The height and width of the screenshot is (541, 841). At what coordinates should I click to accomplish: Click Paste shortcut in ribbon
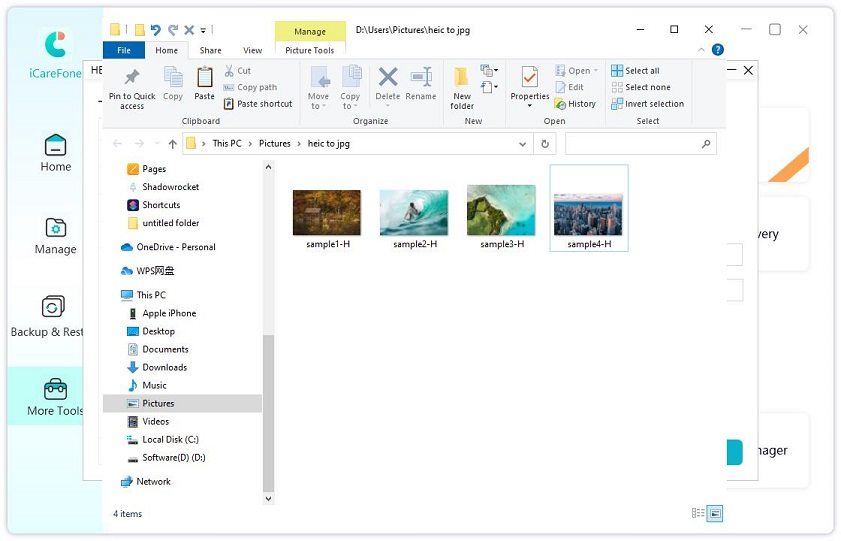click(258, 103)
